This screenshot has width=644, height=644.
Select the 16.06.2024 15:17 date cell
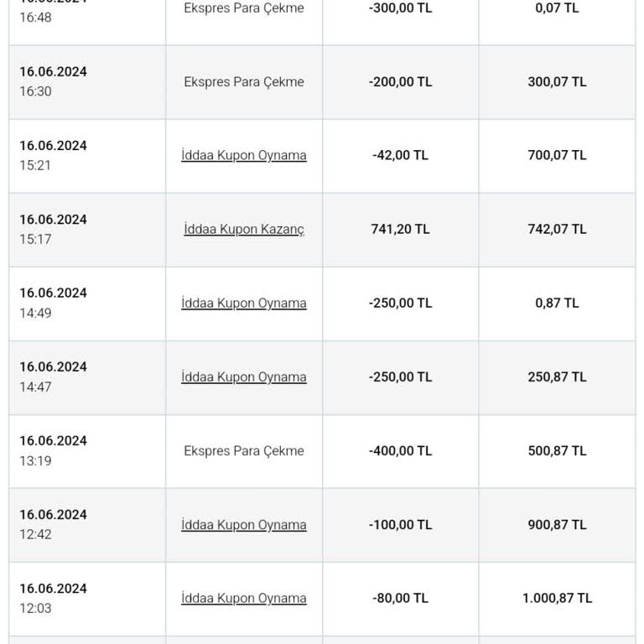pyautogui.click(x=54, y=229)
